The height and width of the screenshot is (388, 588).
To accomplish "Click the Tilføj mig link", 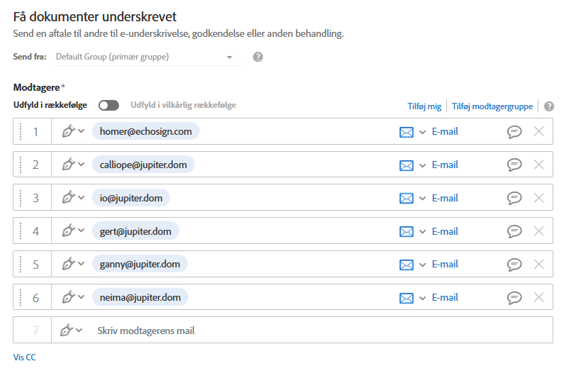I will coord(424,106).
